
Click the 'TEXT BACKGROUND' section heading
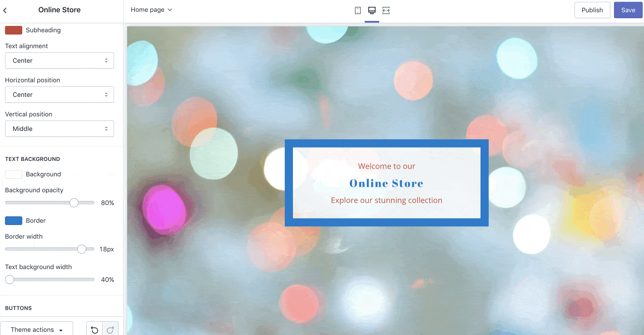(x=33, y=159)
